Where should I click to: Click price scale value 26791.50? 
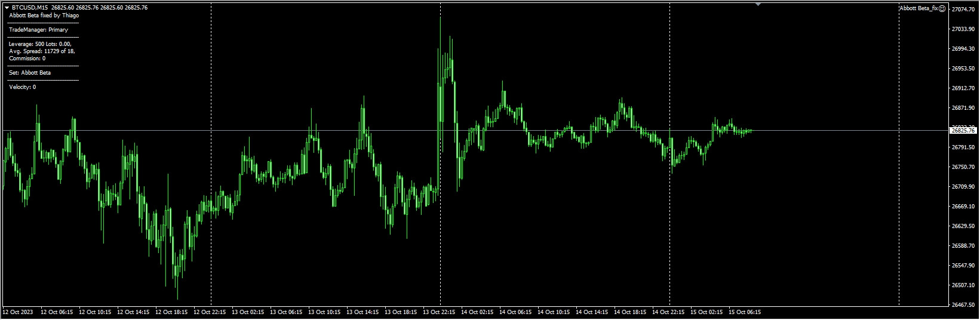pos(963,147)
